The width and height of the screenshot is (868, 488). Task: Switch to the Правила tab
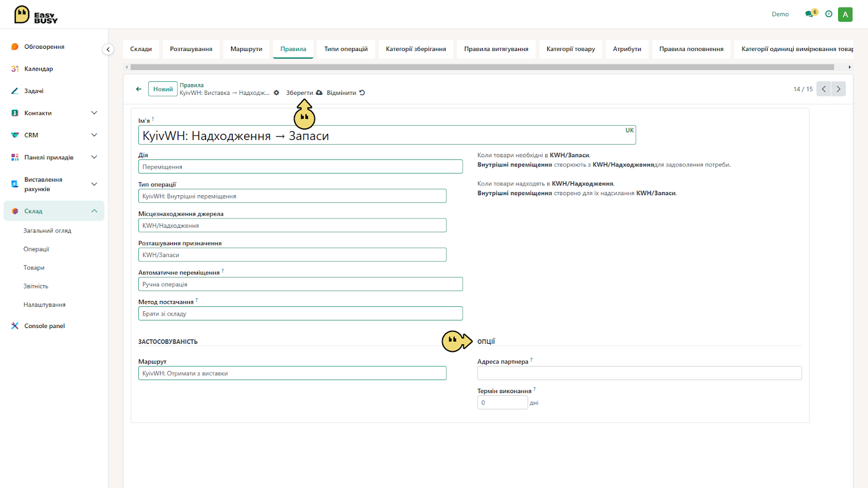[x=293, y=49]
